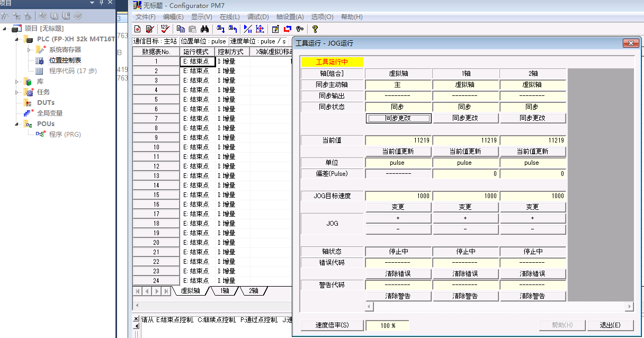Image resolution: width=644 pixels, height=338 pixels.
Task: Click the yellow question mark help icon
Action: [315, 29]
